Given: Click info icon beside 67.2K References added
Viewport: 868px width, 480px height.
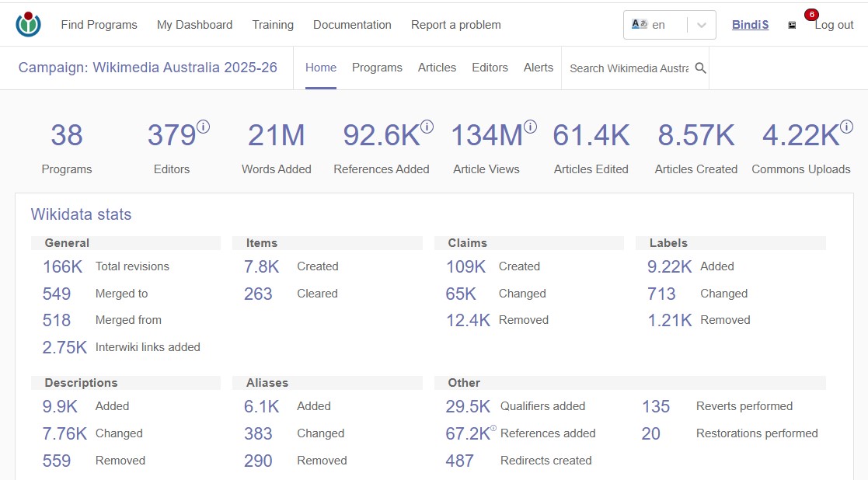Looking at the screenshot, I should tap(493, 428).
